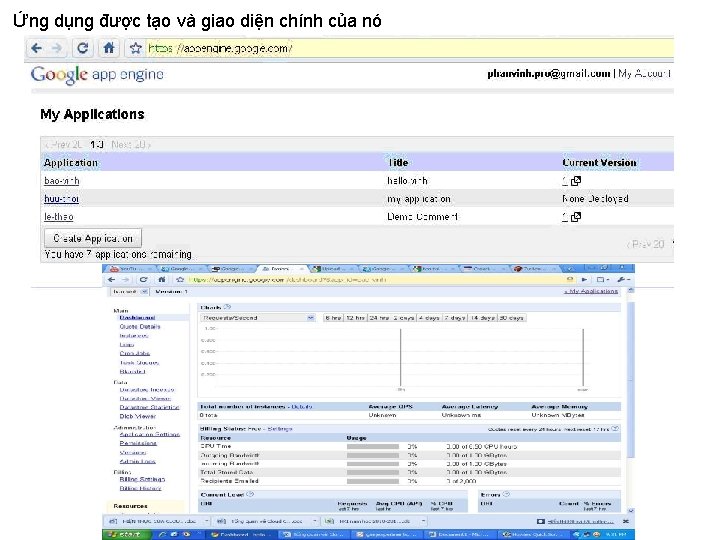
Task: Reload the My Applications browser page
Action: pyautogui.click(x=83, y=48)
